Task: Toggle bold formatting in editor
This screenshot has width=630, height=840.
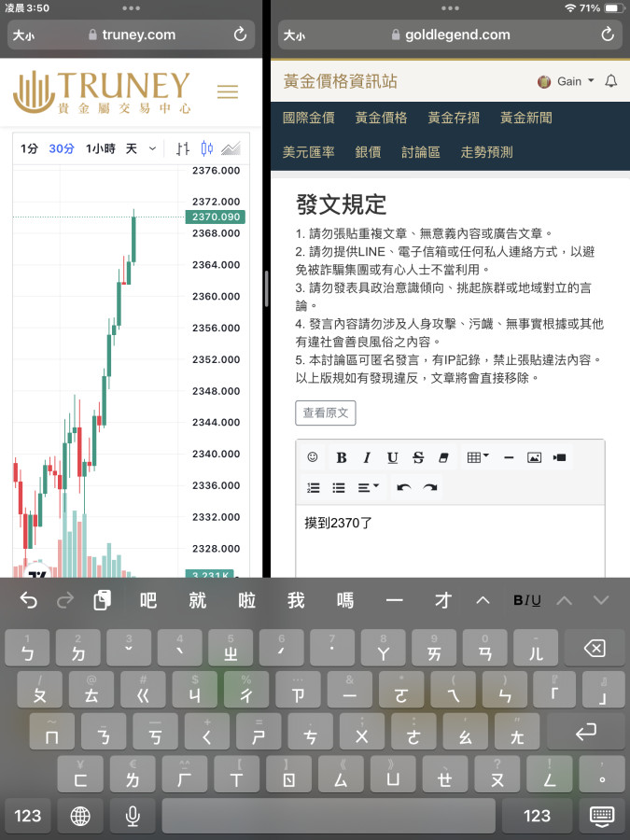Action: tap(342, 457)
